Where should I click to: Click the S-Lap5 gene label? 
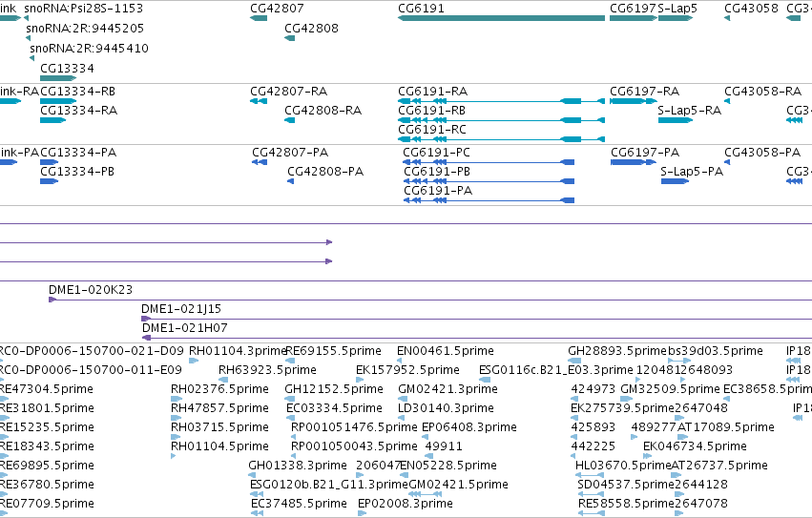click(677, 9)
